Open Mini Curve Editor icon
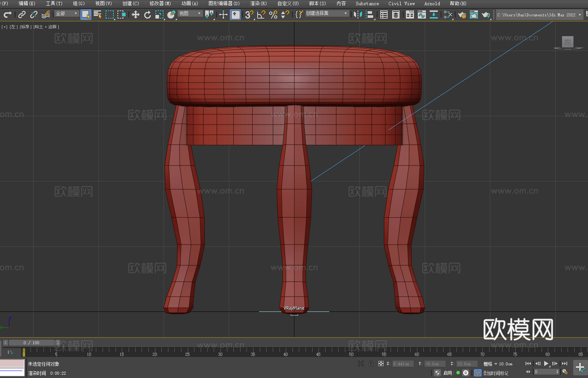Screen dimensions: 588x378 point(10,352)
